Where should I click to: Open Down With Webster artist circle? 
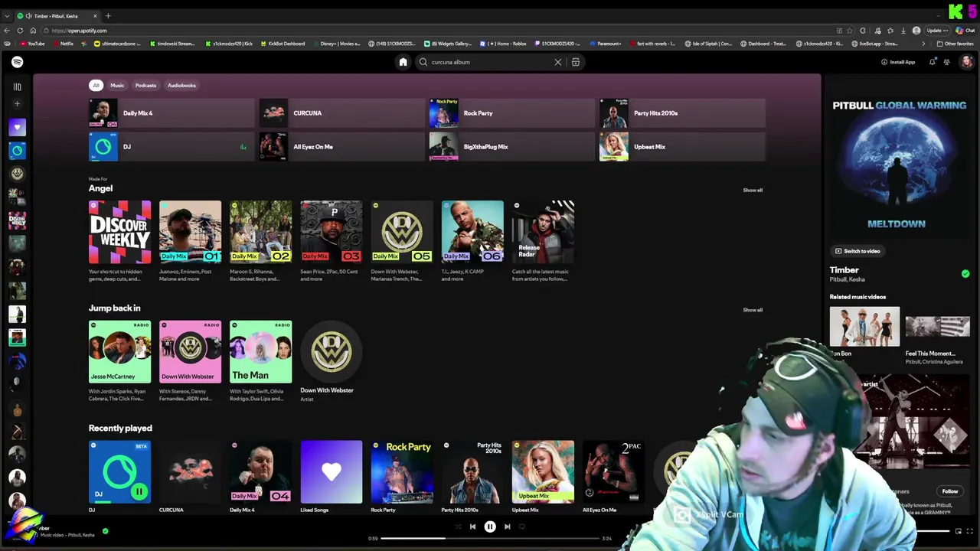click(x=331, y=352)
